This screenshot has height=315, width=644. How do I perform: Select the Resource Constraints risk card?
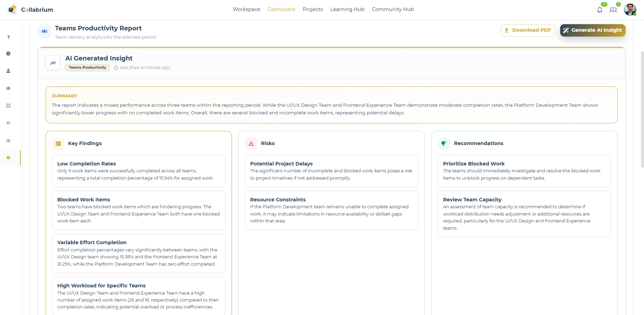tap(331, 210)
